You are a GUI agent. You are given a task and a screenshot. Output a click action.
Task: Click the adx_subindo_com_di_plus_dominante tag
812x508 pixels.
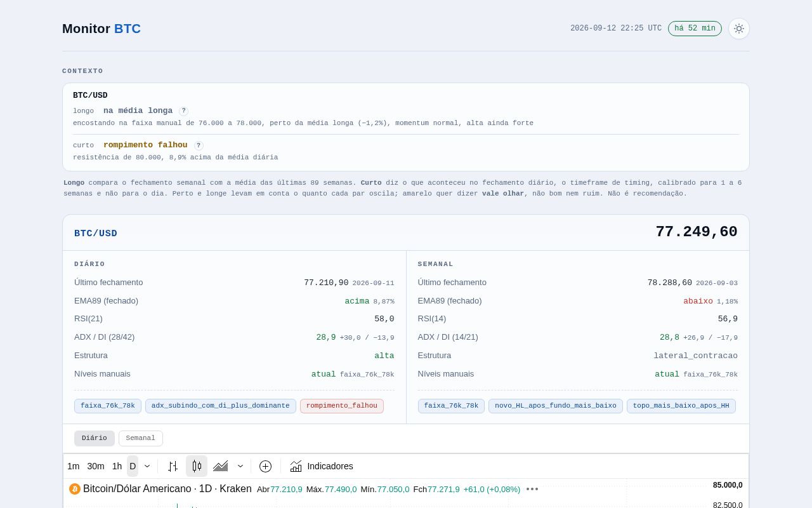point(221,406)
